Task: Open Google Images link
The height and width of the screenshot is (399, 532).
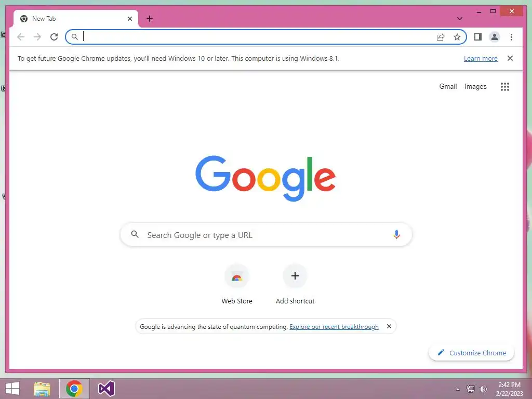Action: 475,87
